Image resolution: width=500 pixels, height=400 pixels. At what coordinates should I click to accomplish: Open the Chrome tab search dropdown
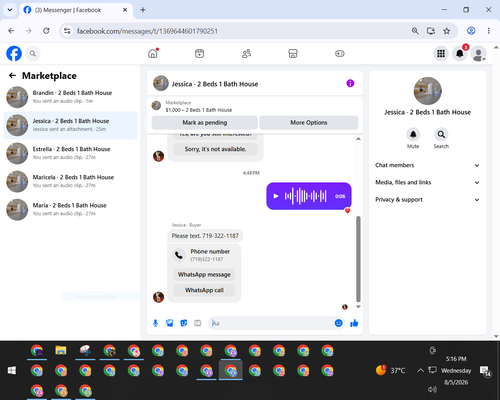click(10, 10)
